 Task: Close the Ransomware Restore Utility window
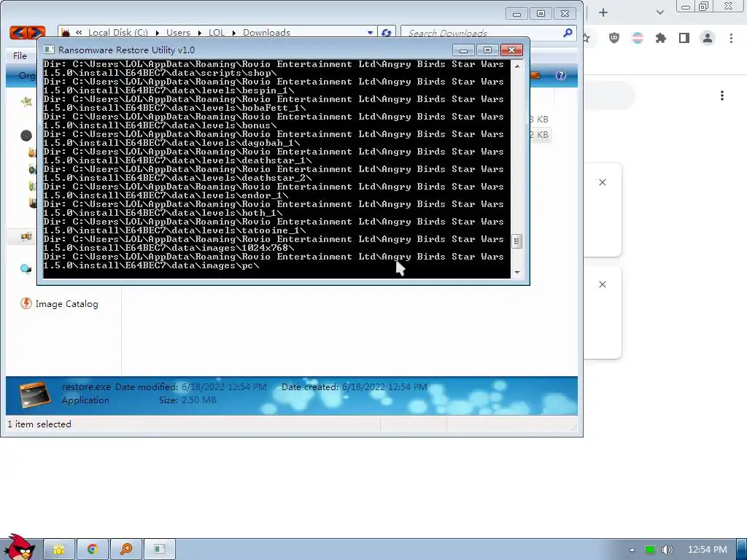pyautogui.click(x=511, y=50)
